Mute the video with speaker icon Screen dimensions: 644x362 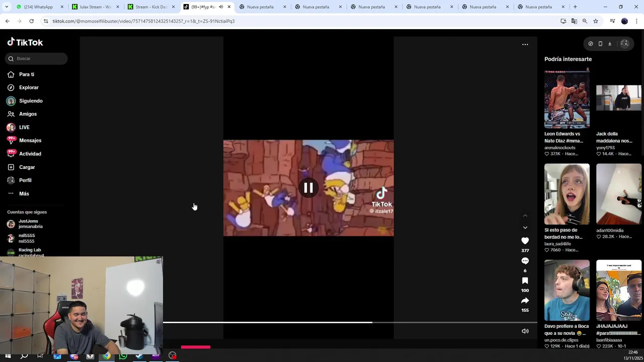point(525,331)
